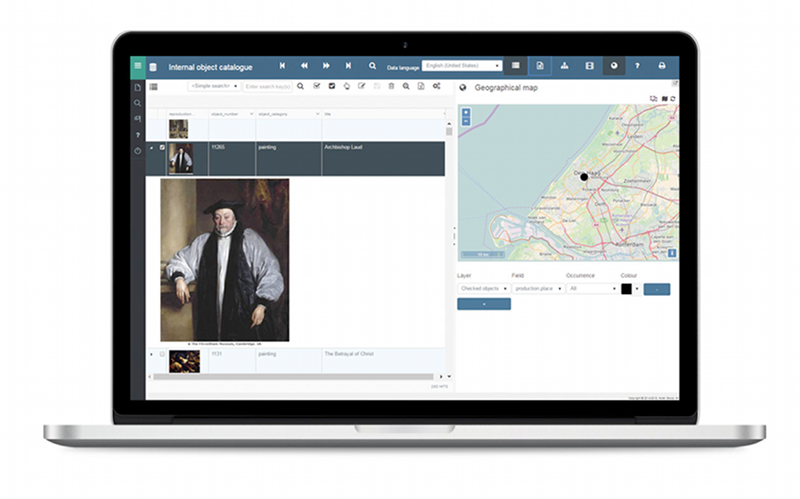
Task: Click the reproduction column header
Action: [x=187, y=114]
